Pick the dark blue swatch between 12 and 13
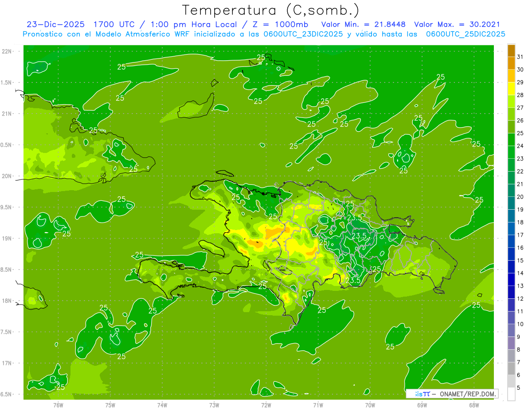The height and width of the screenshot is (411, 532). click(x=511, y=292)
